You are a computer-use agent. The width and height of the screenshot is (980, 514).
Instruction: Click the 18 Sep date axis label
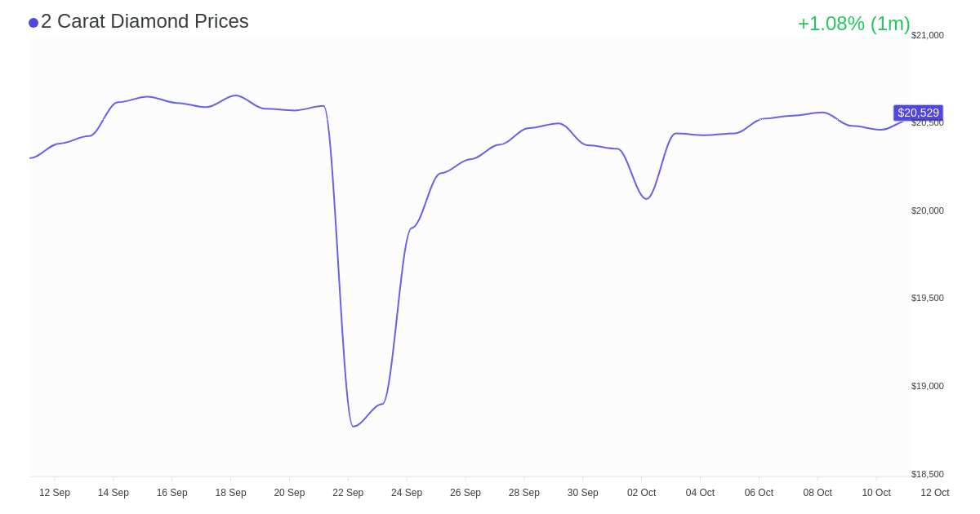pos(230,493)
